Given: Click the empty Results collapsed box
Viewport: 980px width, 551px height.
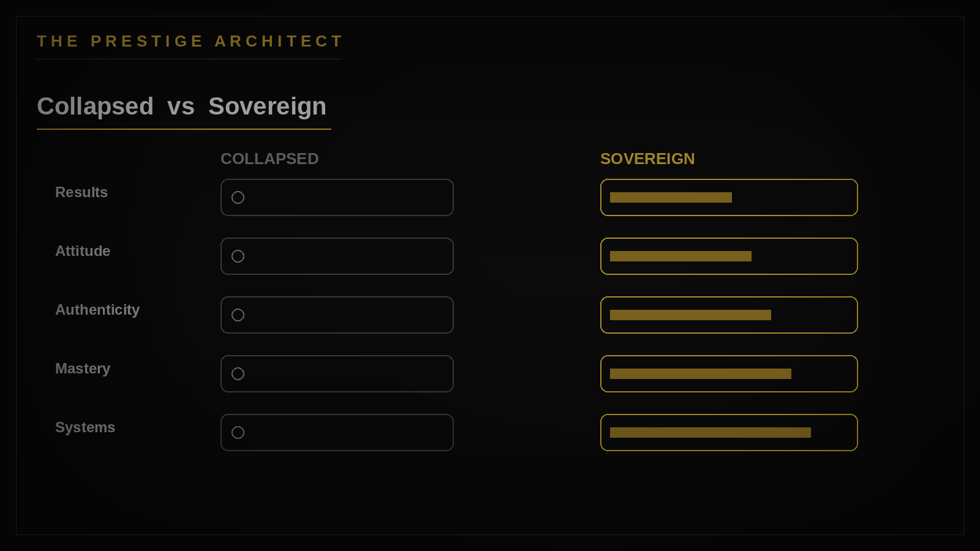Looking at the screenshot, I should (x=337, y=198).
